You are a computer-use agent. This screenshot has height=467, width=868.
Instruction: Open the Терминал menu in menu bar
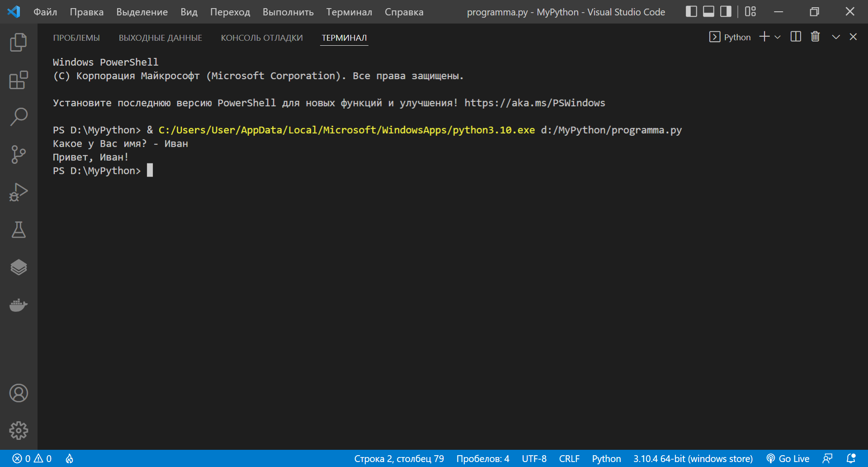[349, 12]
